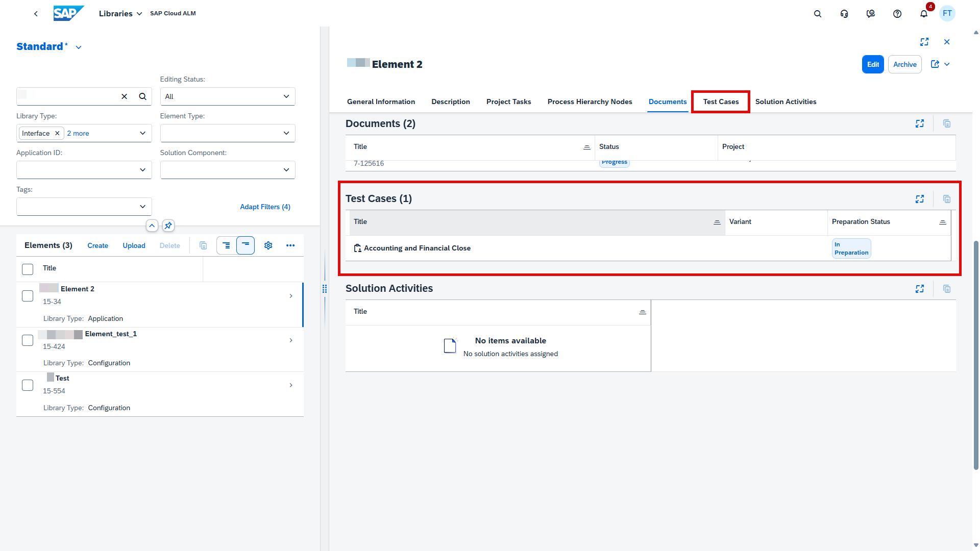Screen dimensions: 980x551
Task: Open the help question mark icon
Action: tap(897, 14)
